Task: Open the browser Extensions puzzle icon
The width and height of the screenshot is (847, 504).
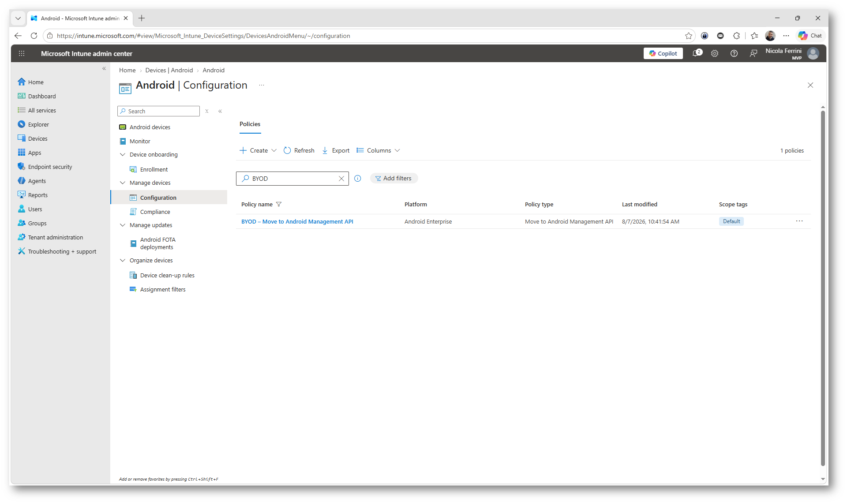Action: [736, 36]
